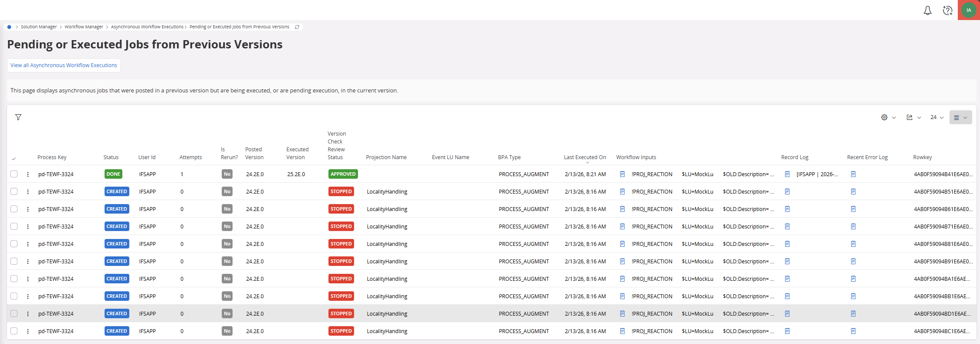
Task: Click the green APPROVED status badge
Action: tap(343, 174)
